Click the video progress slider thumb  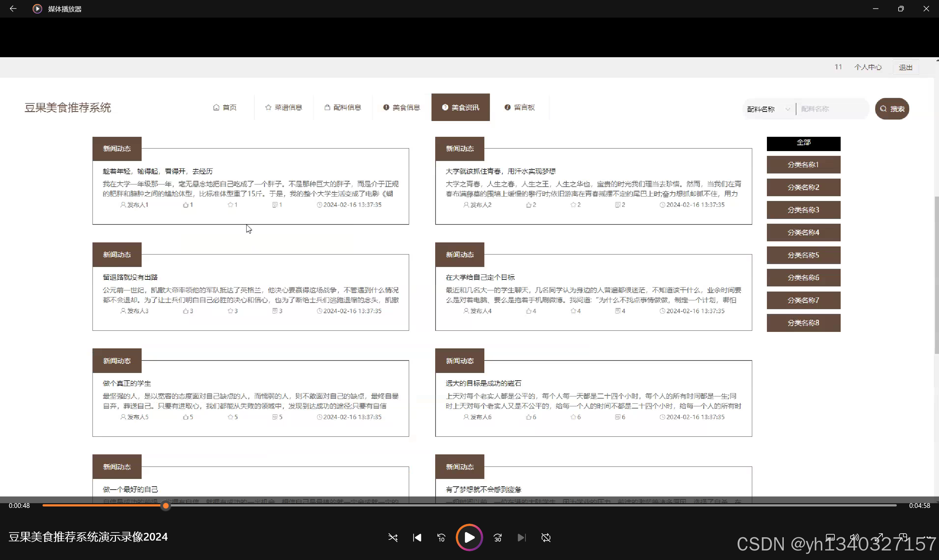[166, 506]
